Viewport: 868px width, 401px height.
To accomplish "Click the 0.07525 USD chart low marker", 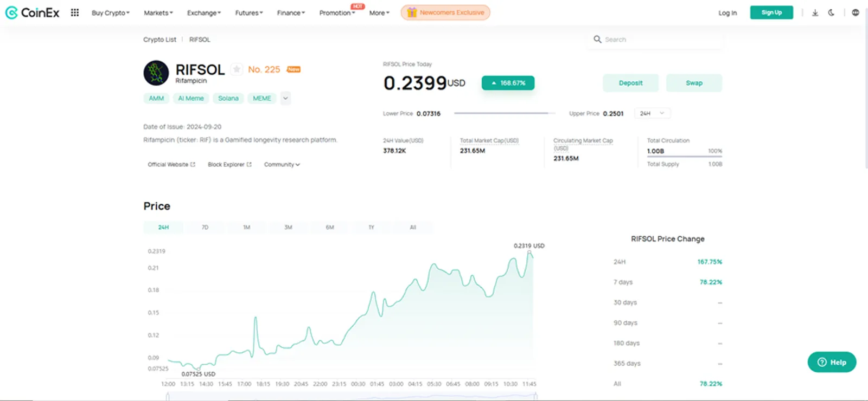I will click(198, 368).
